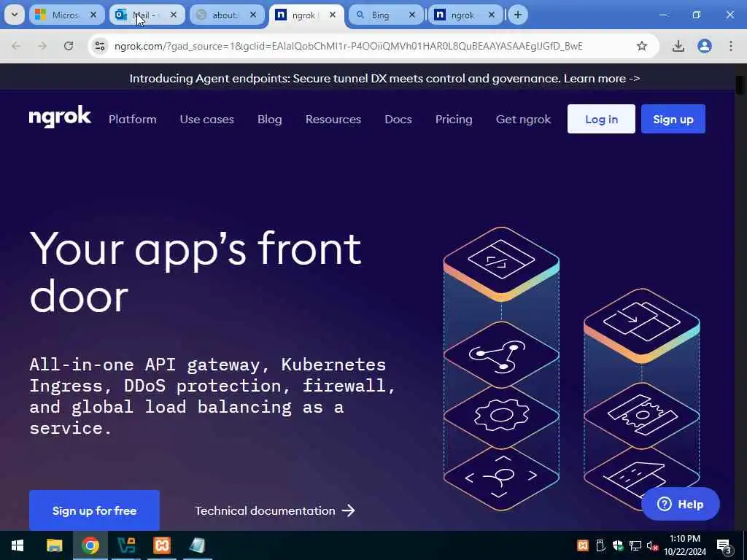Open the Get ngrok page
This screenshot has width=747, height=560.
pyautogui.click(x=523, y=119)
